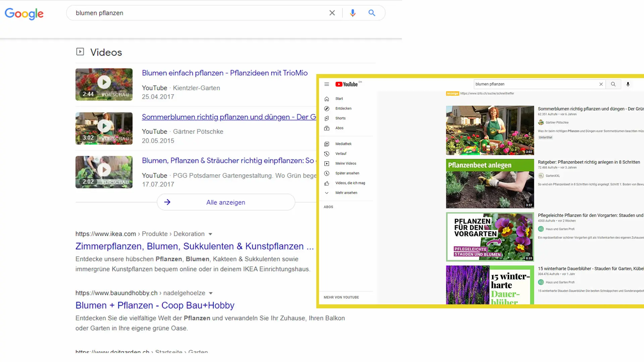
Task: Click Gärtner Pötschke channel name in YouTube
Action: (x=557, y=123)
